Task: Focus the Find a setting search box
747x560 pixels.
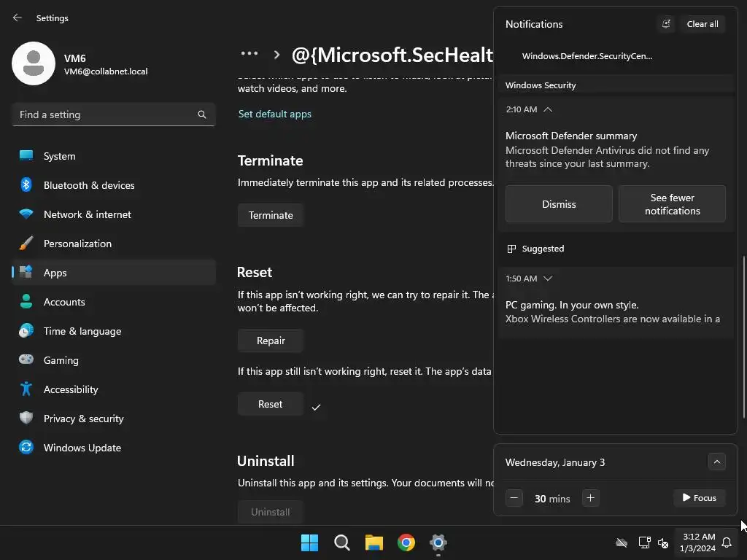Action: 113,114
